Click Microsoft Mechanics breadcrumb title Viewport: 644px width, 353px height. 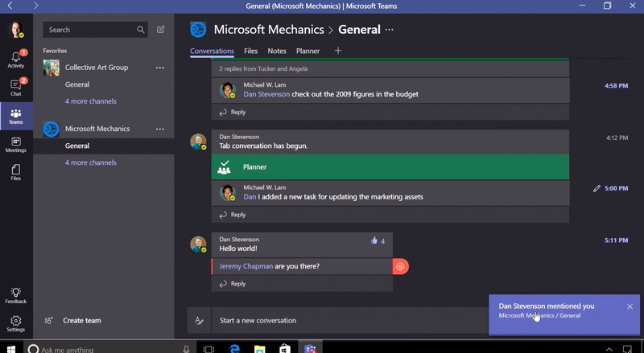269,30
